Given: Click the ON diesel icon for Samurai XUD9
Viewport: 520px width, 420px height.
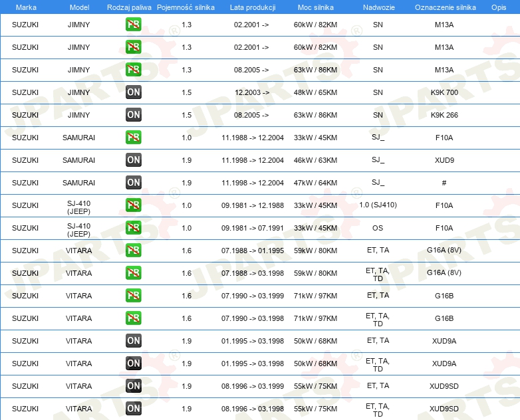Looking at the screenshot, I should coord(133,159).
